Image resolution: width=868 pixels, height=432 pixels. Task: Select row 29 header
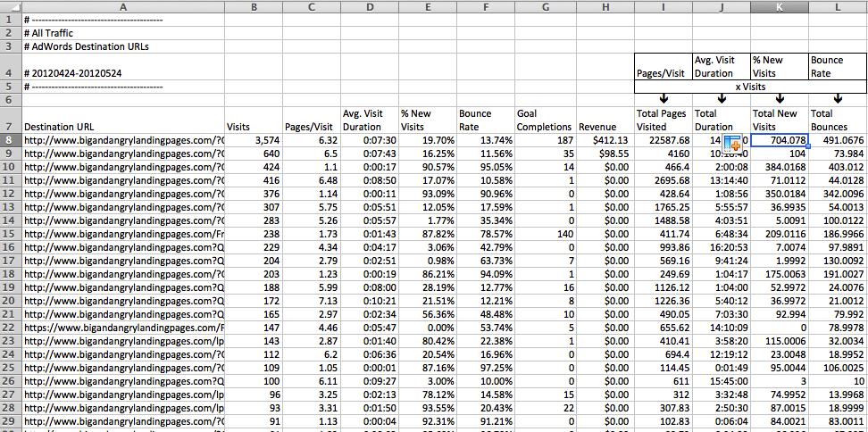coord(11,421)
